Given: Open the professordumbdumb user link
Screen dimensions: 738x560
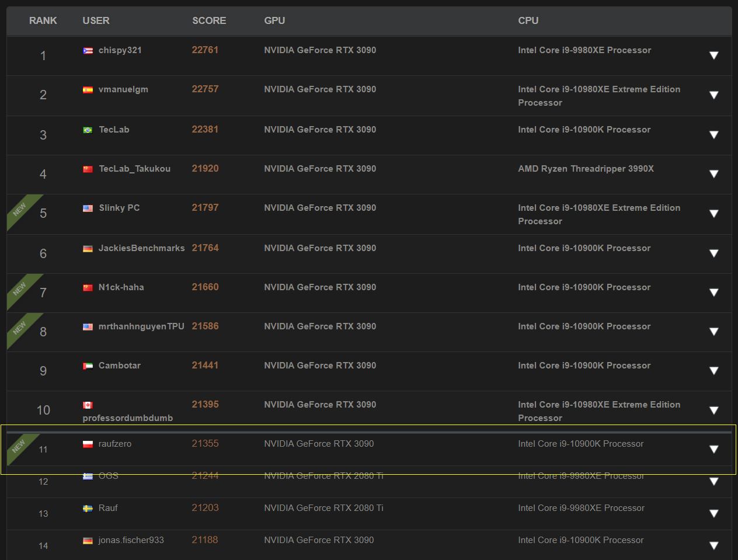Looking at the screenshot, I should click(x=128, y=418).
